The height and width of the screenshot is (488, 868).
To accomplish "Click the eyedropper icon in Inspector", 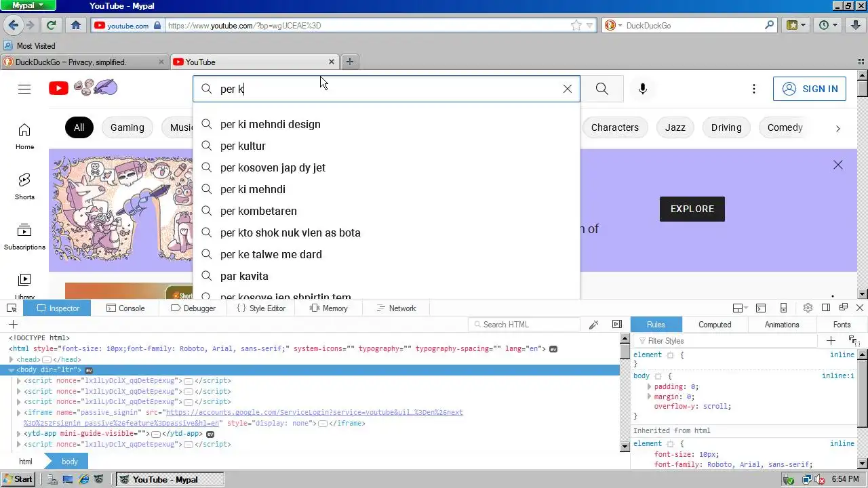I will 593,325.
